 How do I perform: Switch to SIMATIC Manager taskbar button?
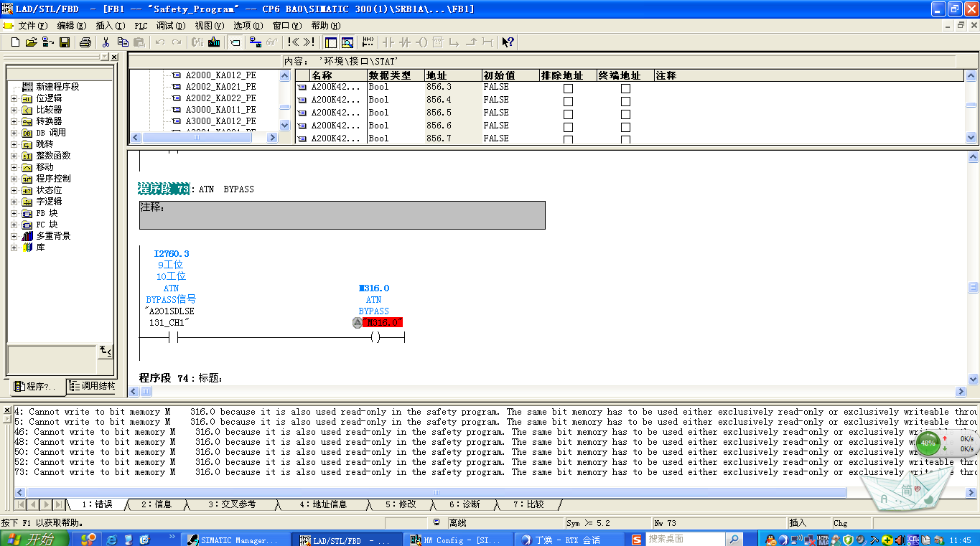click(236, 540)
